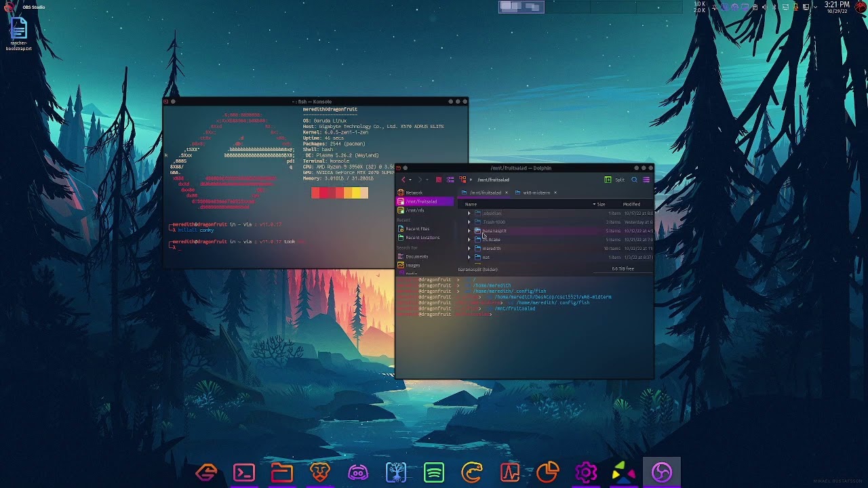Sort by Size column header
Image resolution: width=868 pixels, height=488 pixels.
click(601, 204)
